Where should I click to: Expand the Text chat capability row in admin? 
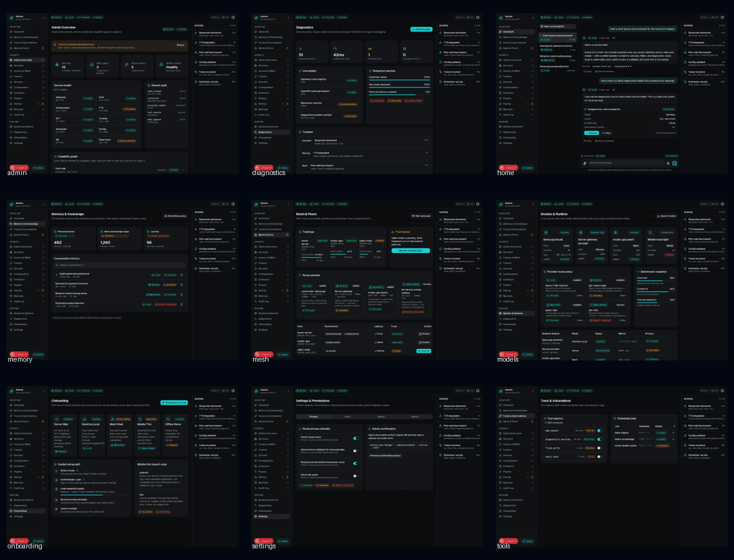[x=119, y=170]
